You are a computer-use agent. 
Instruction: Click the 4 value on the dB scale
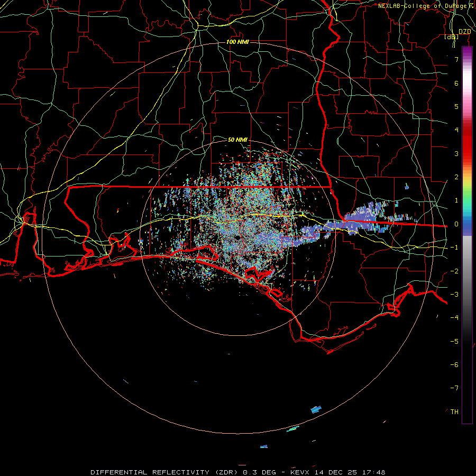point(456,130)
